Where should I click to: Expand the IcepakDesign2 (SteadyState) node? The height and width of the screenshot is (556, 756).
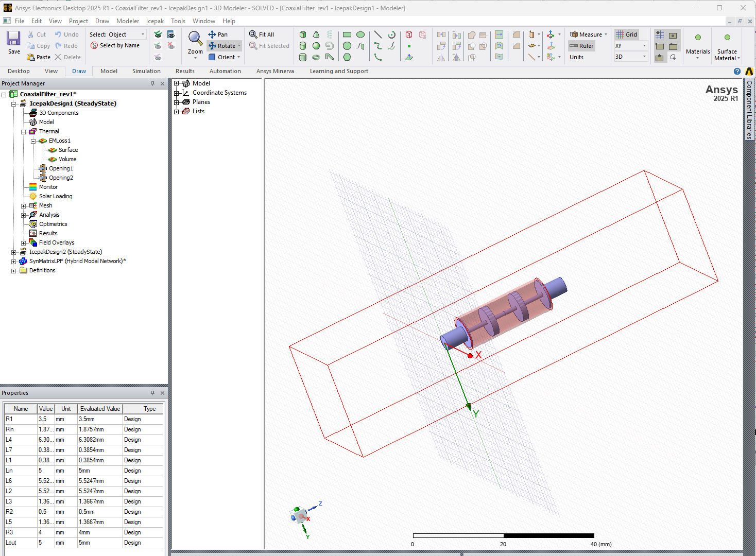coord(13,252)
